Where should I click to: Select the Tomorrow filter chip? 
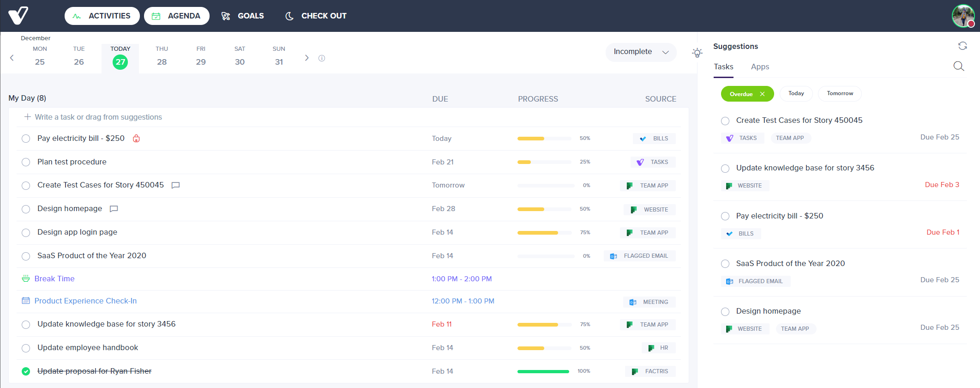[x=840, y=93]
